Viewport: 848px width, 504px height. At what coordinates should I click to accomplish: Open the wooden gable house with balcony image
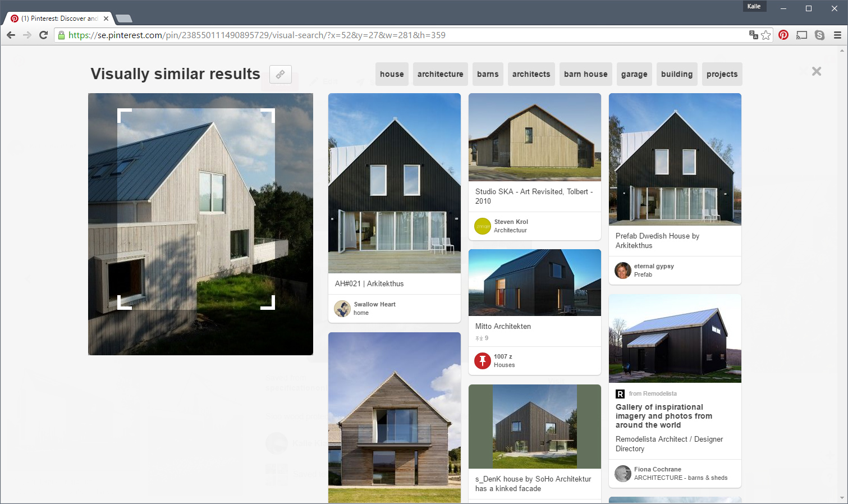[x=395, y=418]
